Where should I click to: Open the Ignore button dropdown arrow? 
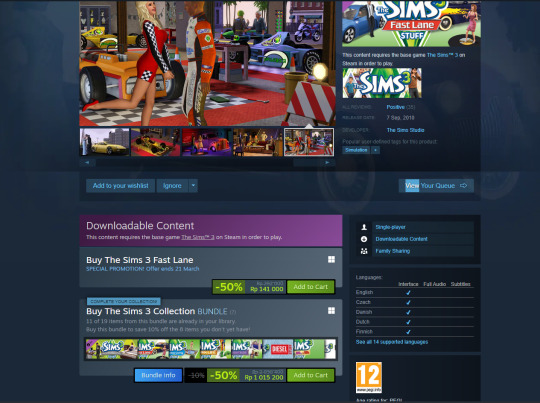[193, 186]
